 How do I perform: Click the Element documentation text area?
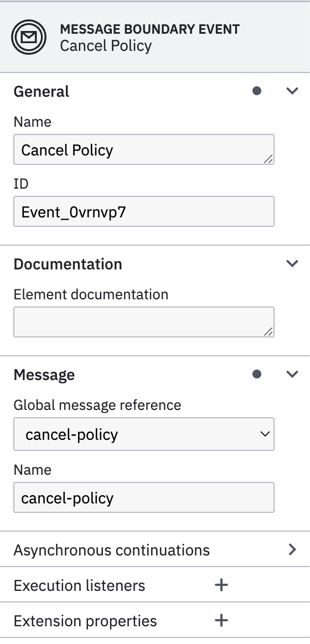[x=144, y=322]
